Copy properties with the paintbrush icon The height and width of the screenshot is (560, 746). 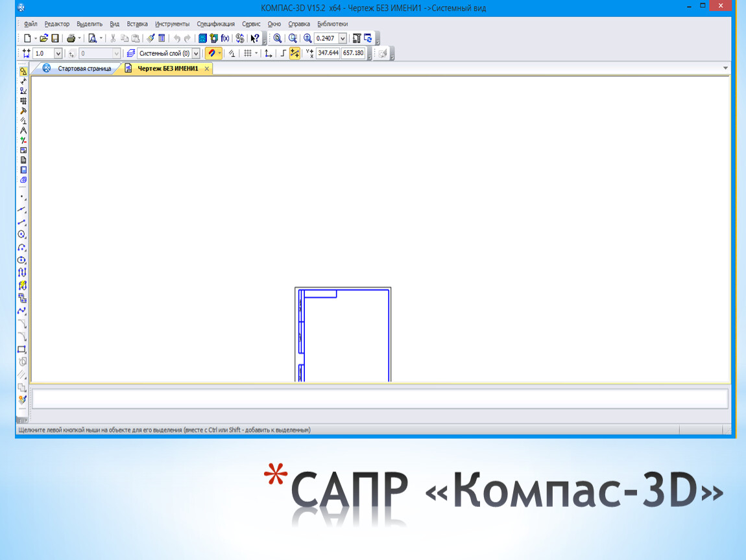click(150, 38)
